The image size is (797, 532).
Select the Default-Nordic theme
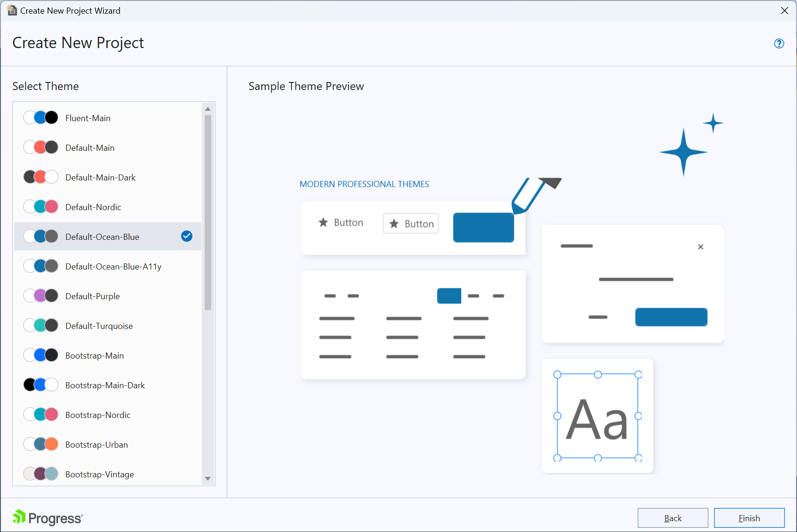coord(93,207)
